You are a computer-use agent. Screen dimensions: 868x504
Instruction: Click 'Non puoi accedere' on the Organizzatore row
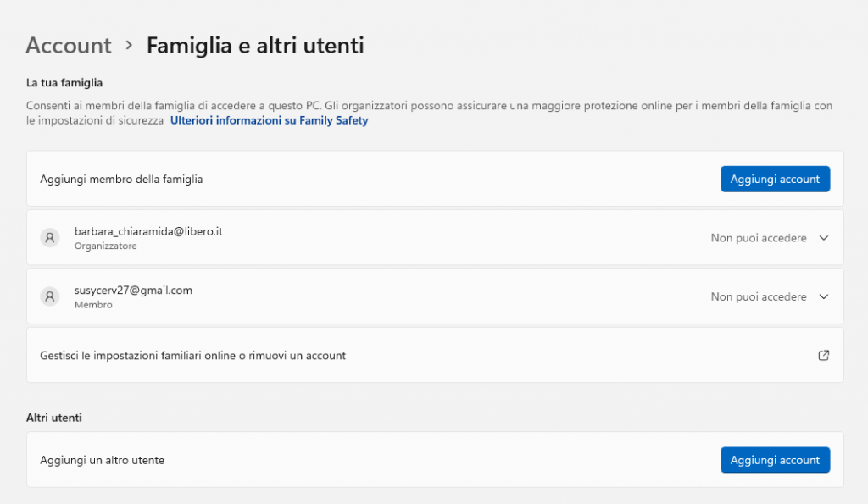(758, 238)
